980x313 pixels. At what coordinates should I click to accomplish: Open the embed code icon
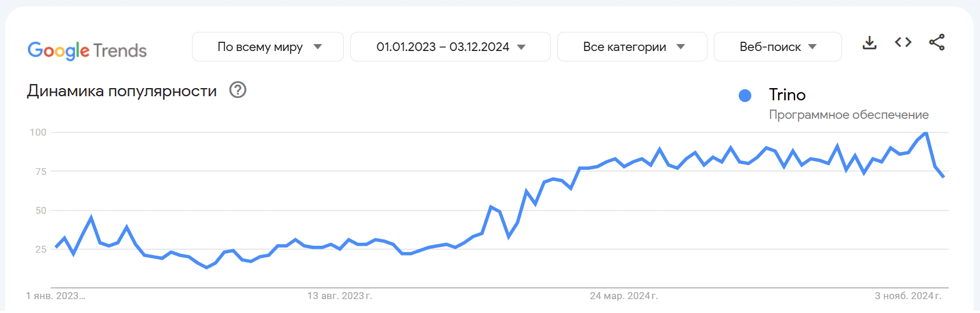click(x=903, y=42)
